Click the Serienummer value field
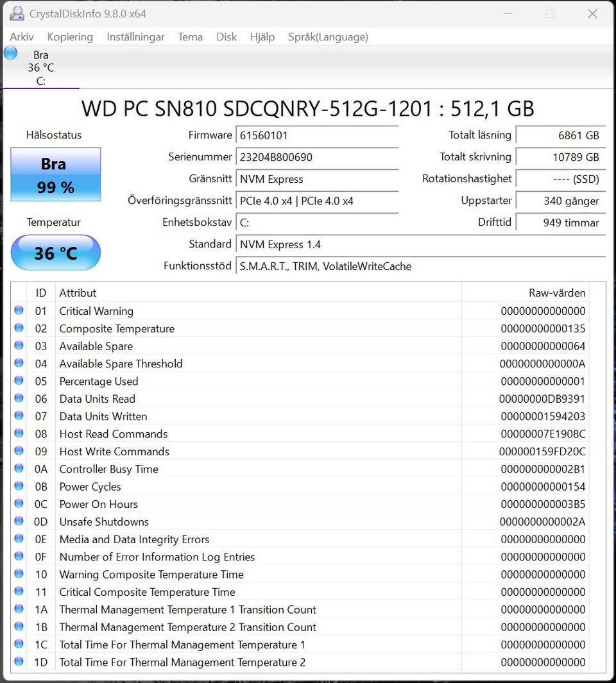 [x=318, y=157]
